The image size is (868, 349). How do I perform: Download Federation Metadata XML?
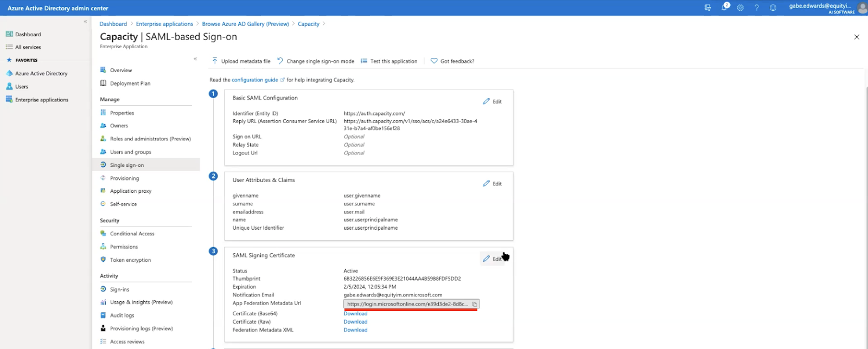(x=355, y=330)
